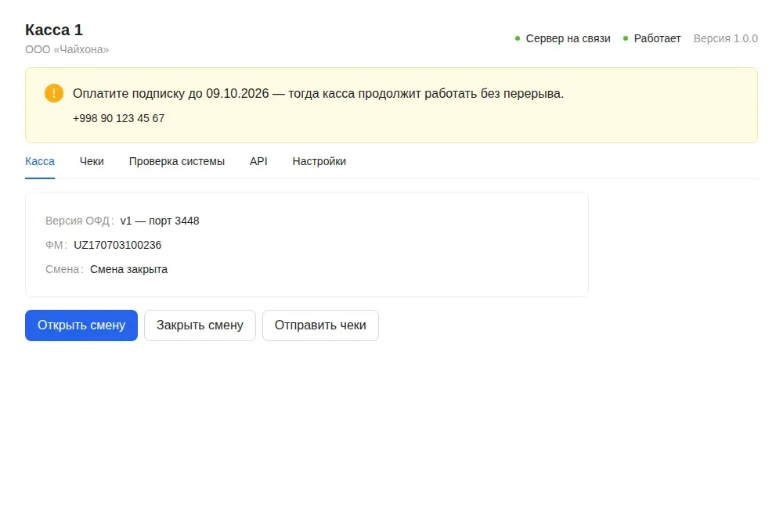Open the Чеки tab
The image size is (783, 532).
click(92, 162)
